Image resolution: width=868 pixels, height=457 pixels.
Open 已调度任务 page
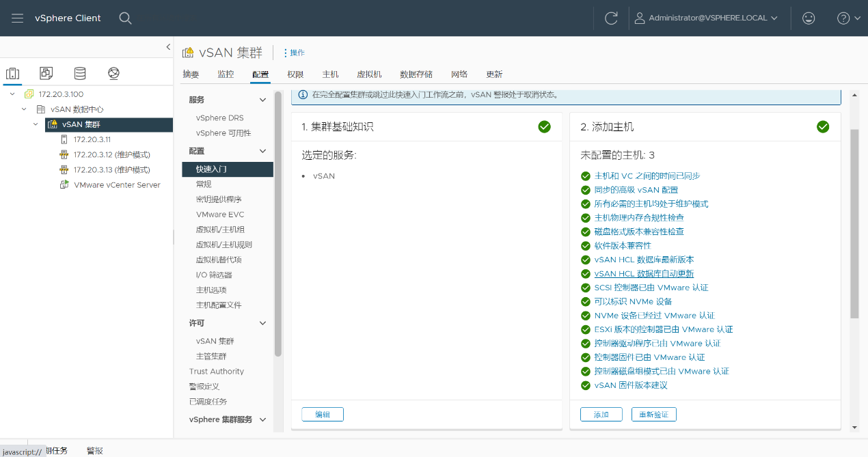208,401
